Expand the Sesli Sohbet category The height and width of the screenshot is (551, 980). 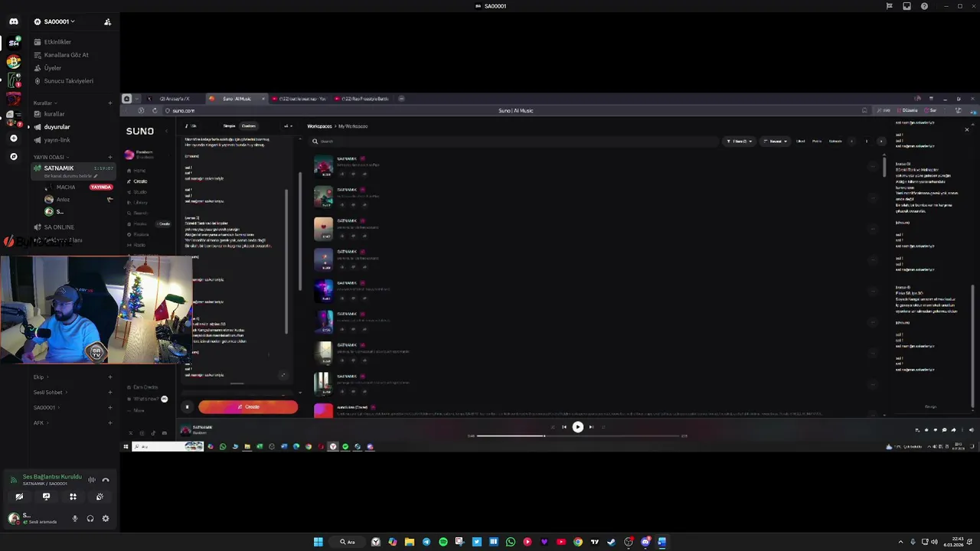pos(51,392)
